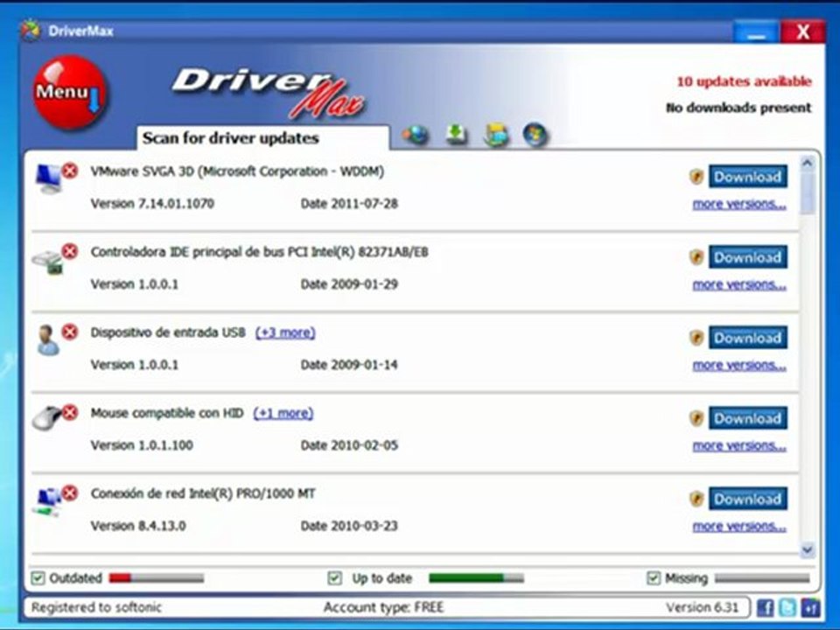Viewport: 840px width, 630px height.
Task: Click the scrollbar down arrow
Action: click(x=808, y=549)
